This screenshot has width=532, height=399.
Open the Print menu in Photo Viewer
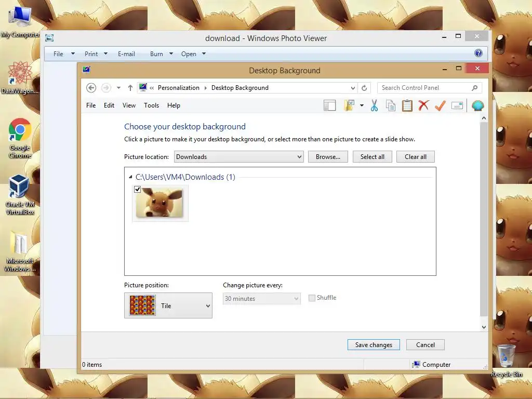point(96,54)
